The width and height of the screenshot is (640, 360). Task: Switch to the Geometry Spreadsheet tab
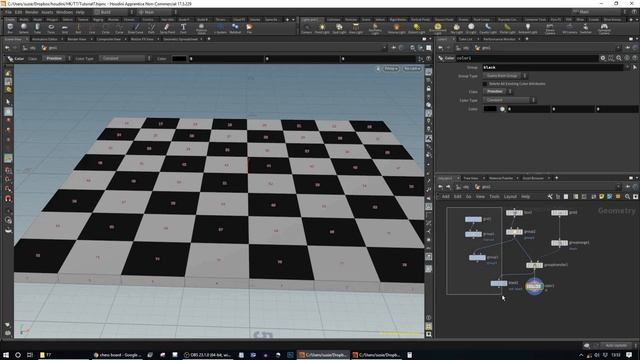[180, 39]
